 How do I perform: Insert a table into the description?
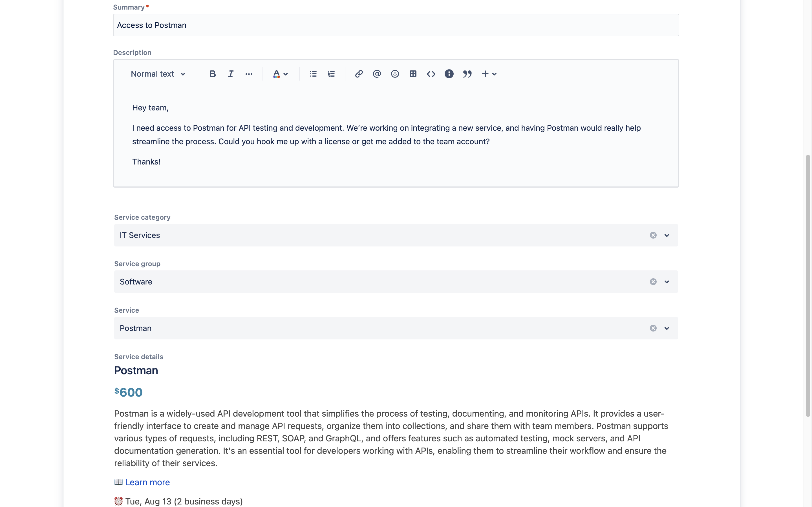413,74
